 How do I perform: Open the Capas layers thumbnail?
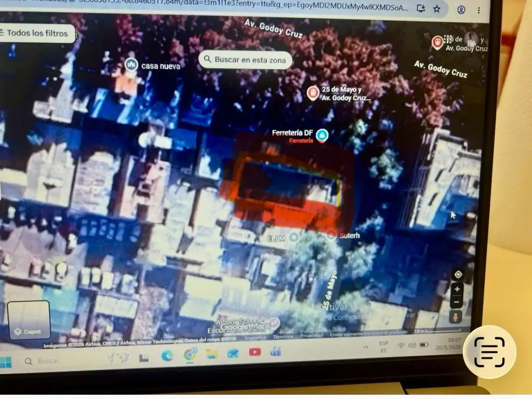[x=29, y=320]
